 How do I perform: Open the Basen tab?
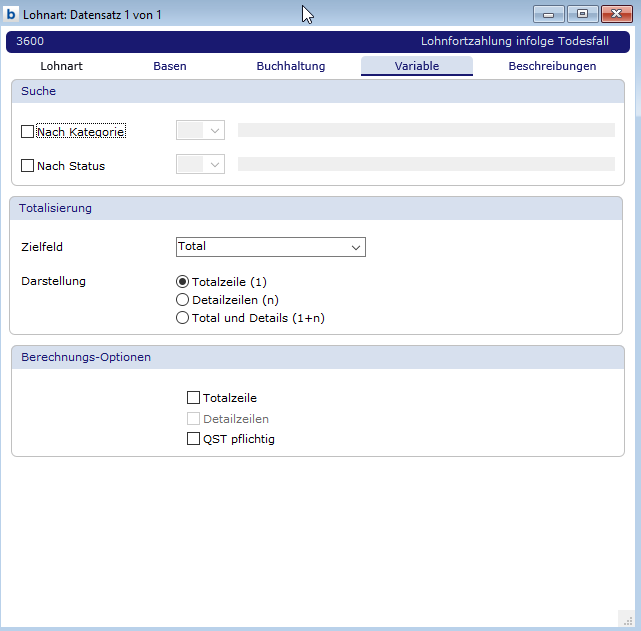pos(170,66)
